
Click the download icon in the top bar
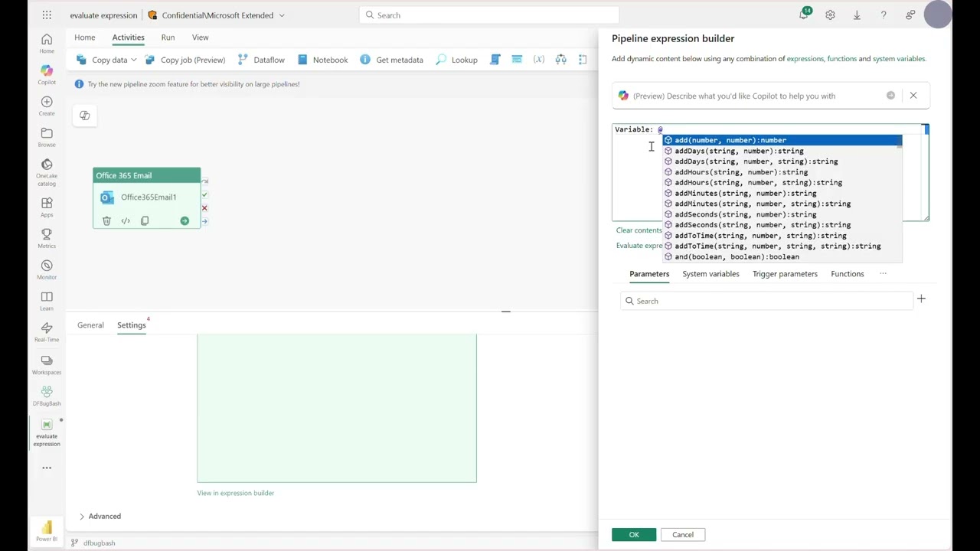click(x=857, y=15)
